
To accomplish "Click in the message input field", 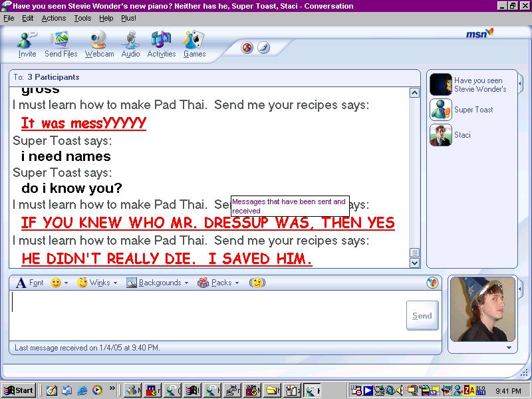I will [207, 315].
